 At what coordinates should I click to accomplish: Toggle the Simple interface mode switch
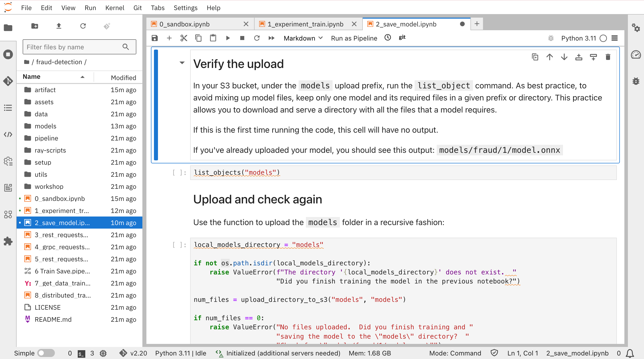click(x=46, y=353)
